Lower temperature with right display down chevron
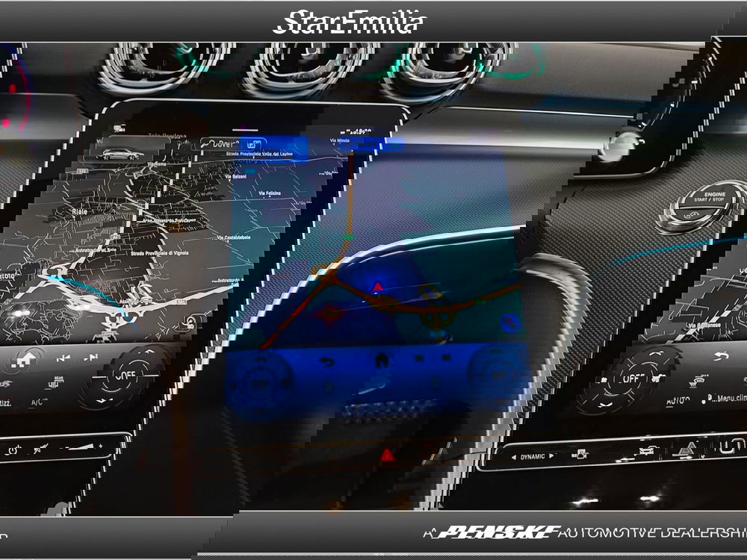Viewport: 747px width, 560px height. pos(606,404)
